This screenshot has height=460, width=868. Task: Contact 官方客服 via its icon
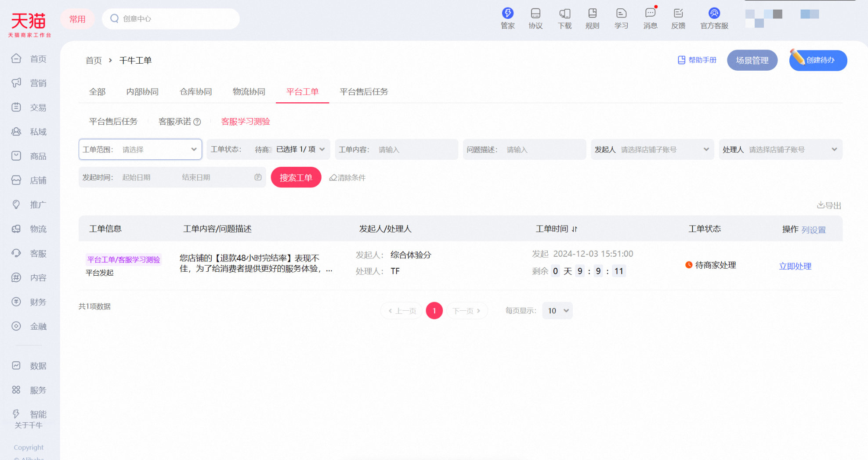714,14
